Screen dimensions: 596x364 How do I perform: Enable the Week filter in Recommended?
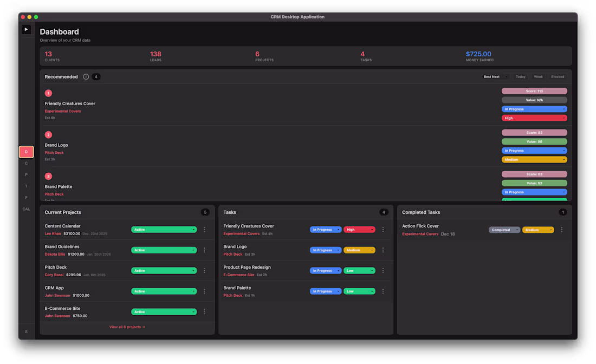coord(538,76)
